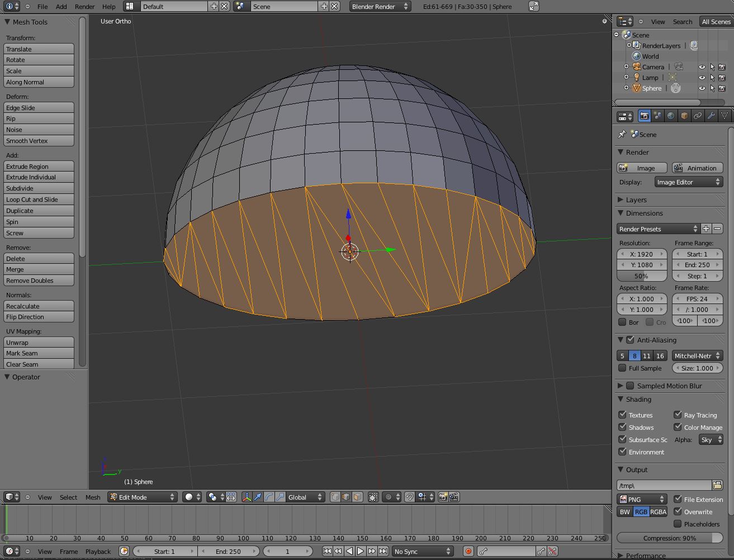The width and height of the screenshot is (734, 560).
Task: Open the Object Constraints tab (chain icon)
Action: point(698,116)
